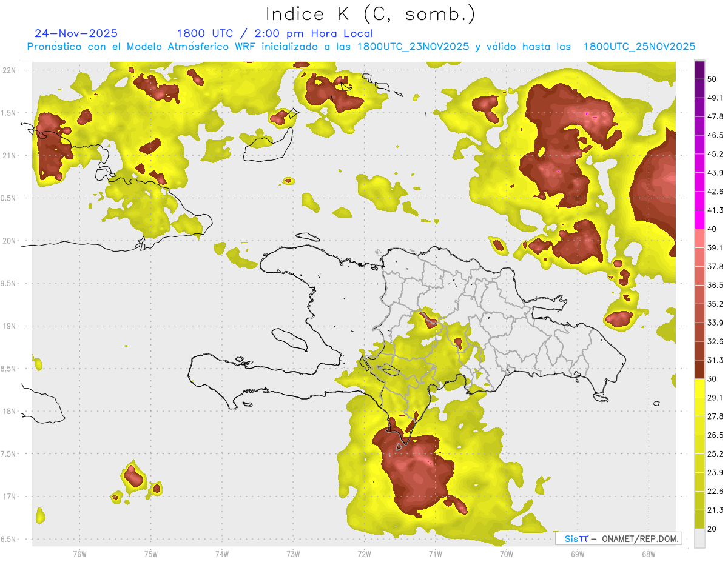The width and height of the screenshot is (728, 562).
Task: Click the '40' colorbar value
Action: pyautogui.click(x=712, y=229)
